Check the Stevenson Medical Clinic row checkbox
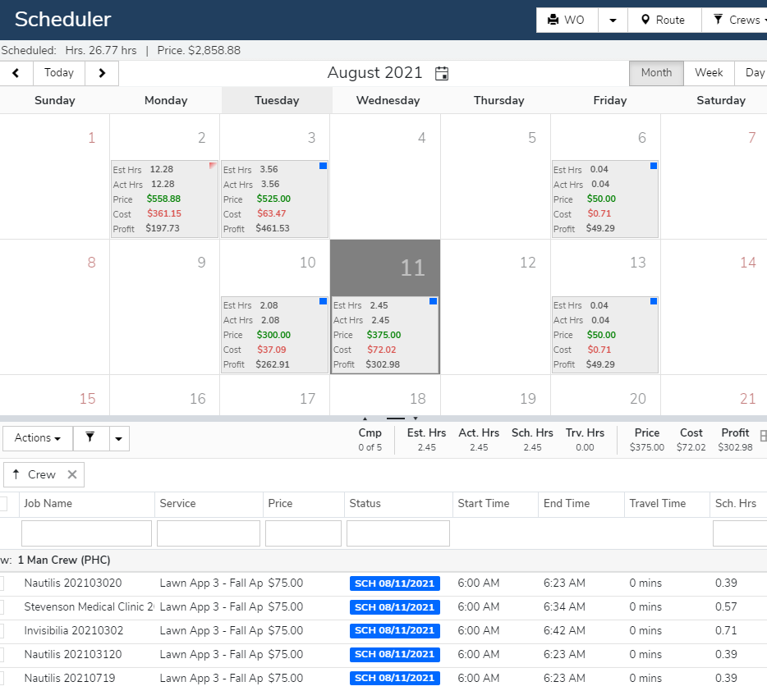The image size is (767, 700). (x=2, y=607)
